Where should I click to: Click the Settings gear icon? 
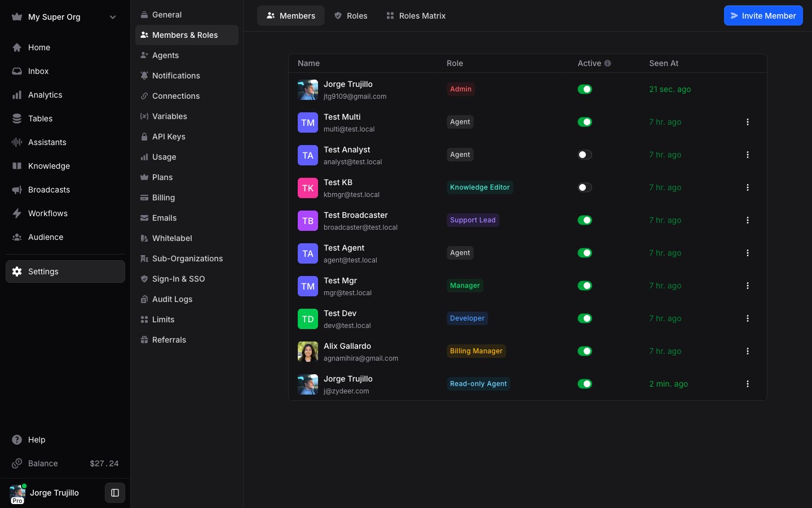click(17, 271)
